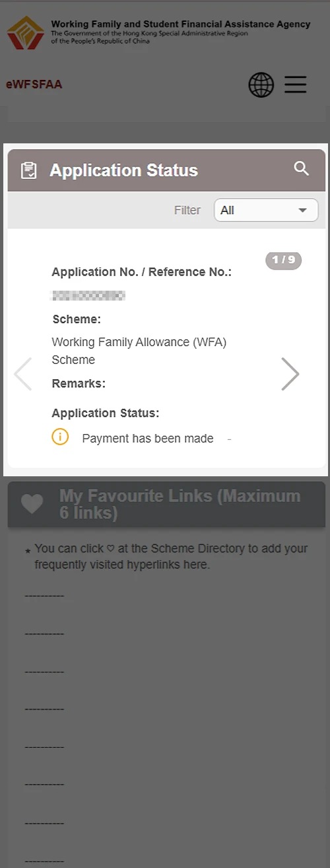Open the hamburger navigation menu
Viewport: 330px width, 868px height.
pyautogui.click(x=296, y=85)
